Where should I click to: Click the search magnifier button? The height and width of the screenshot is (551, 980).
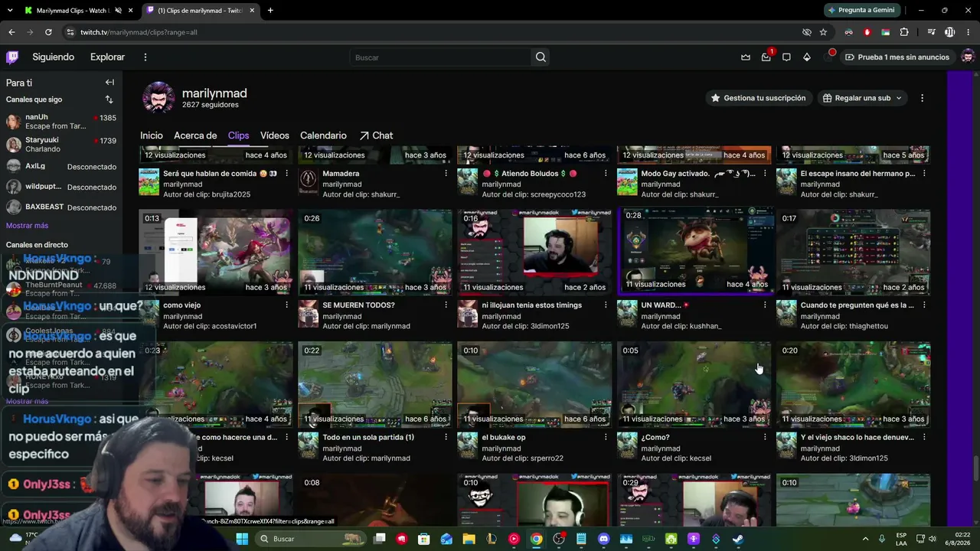[x=541, y=57]
